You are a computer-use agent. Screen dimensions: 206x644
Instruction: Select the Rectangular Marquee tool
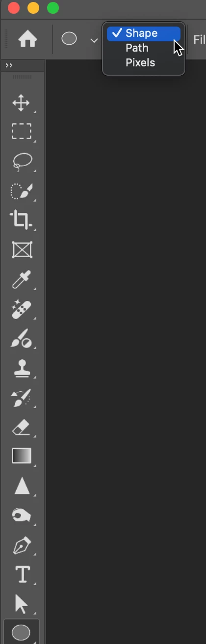[21, 132]
